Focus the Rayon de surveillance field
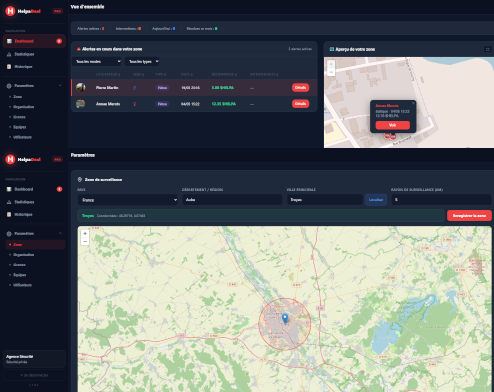 click(x=441, y=200)
